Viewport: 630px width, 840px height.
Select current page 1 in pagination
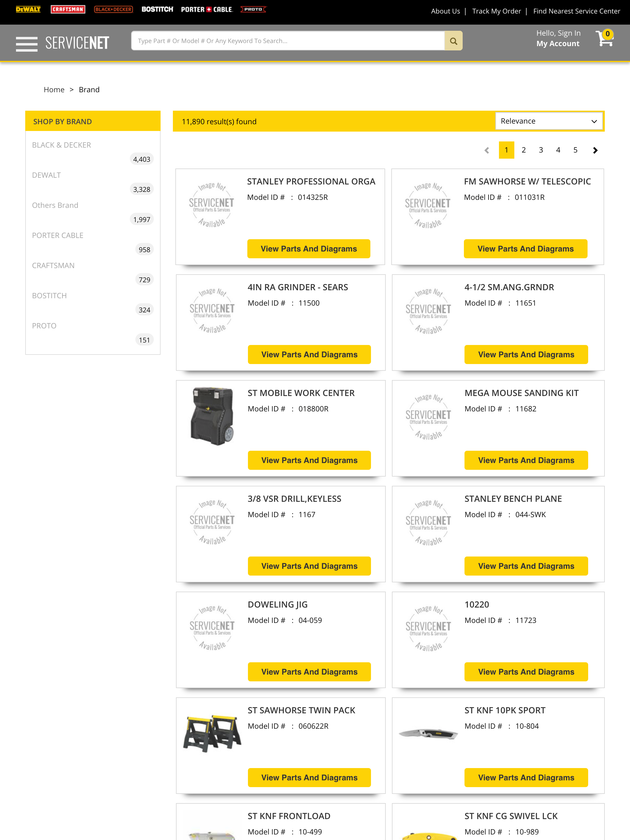click(507, 150)
